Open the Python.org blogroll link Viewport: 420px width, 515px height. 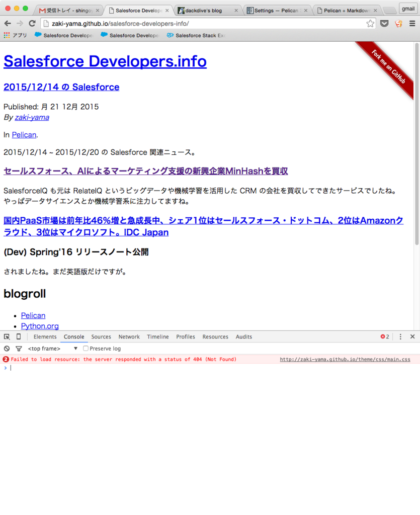click(40, 326)
